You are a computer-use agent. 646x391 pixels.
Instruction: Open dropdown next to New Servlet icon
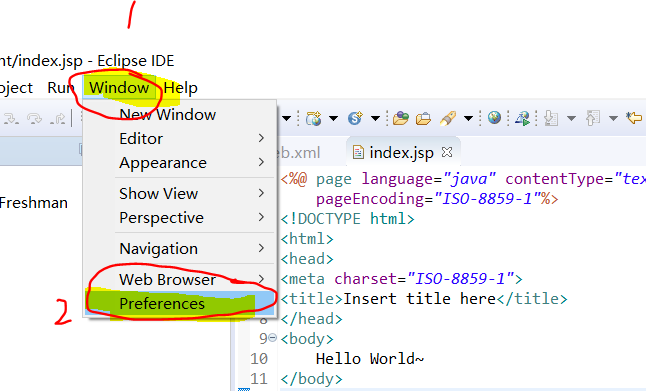point(375,119)
